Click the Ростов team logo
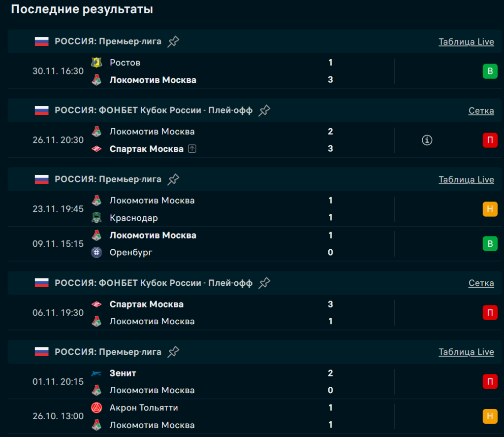Screen dimensions: 504x437 [96, 63]
